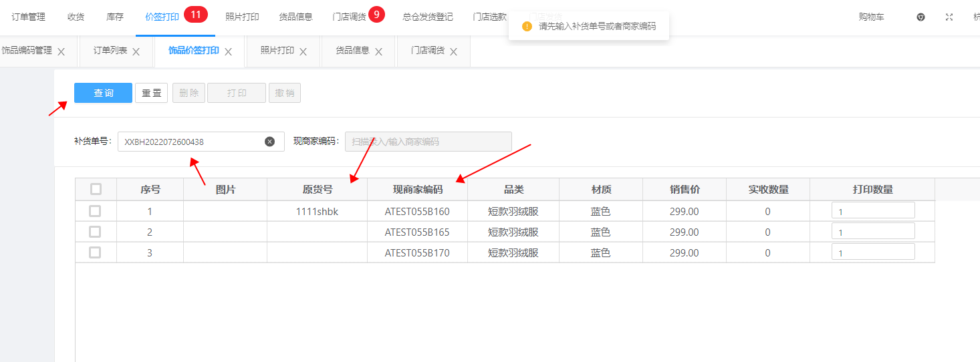The height and width of the screenshot is (362, 980).
Task: Click the Chrome browser icon in header
Action: point(921,17)
